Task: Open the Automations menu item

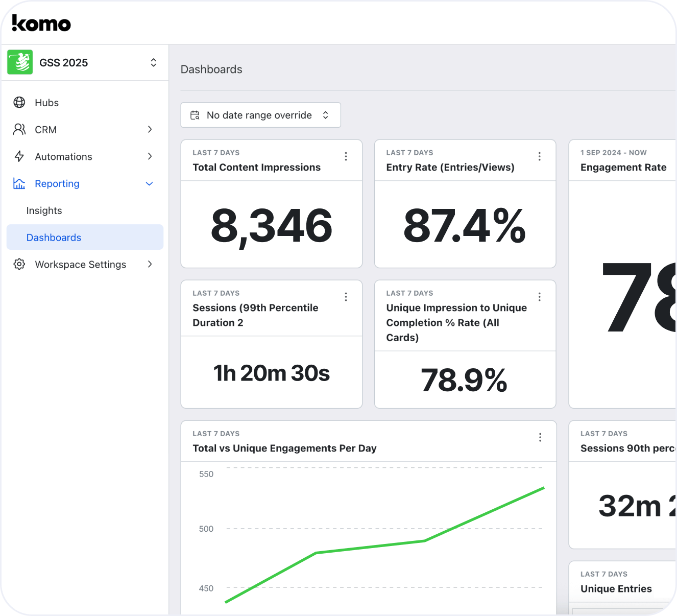Action: point(85,156)
